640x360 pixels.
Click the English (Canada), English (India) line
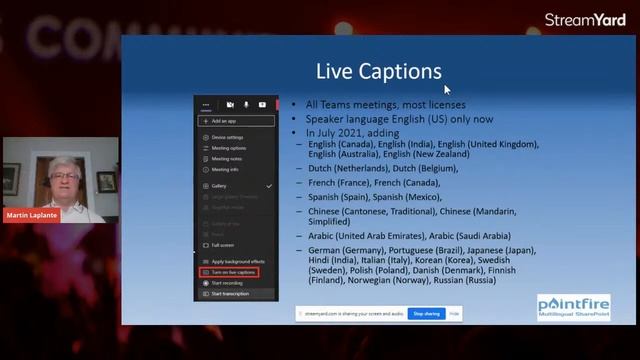point(424,149)
